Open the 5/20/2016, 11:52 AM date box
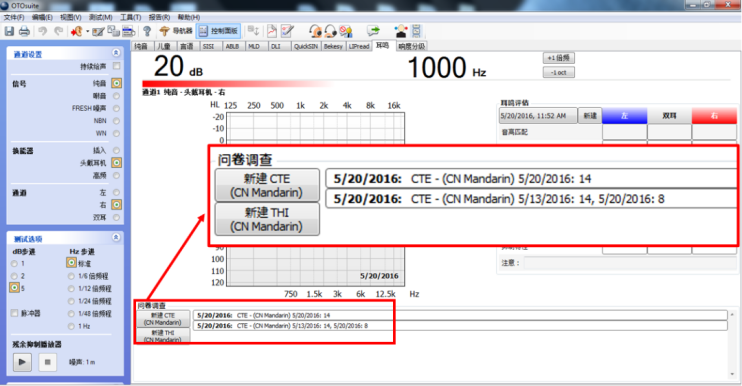 (538, 116)
